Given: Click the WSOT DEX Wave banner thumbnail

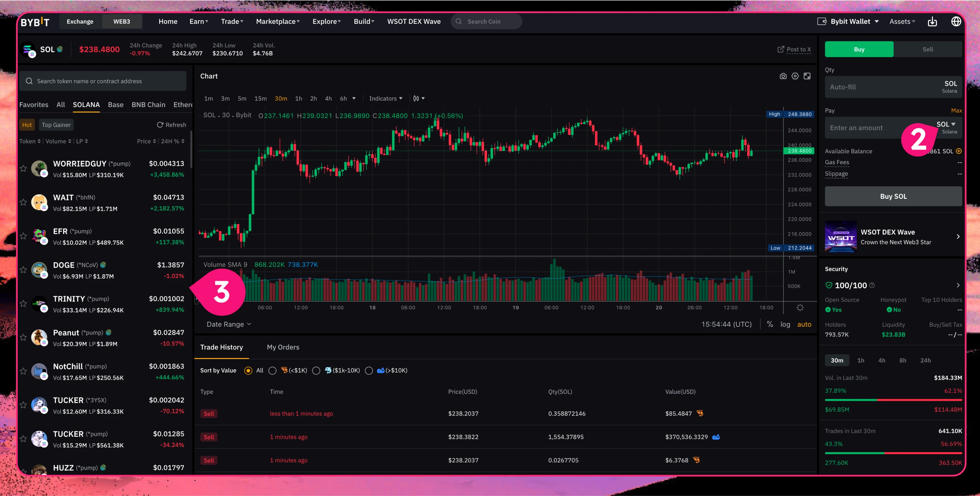Looking at the screenshot, I should coord(841,236).
